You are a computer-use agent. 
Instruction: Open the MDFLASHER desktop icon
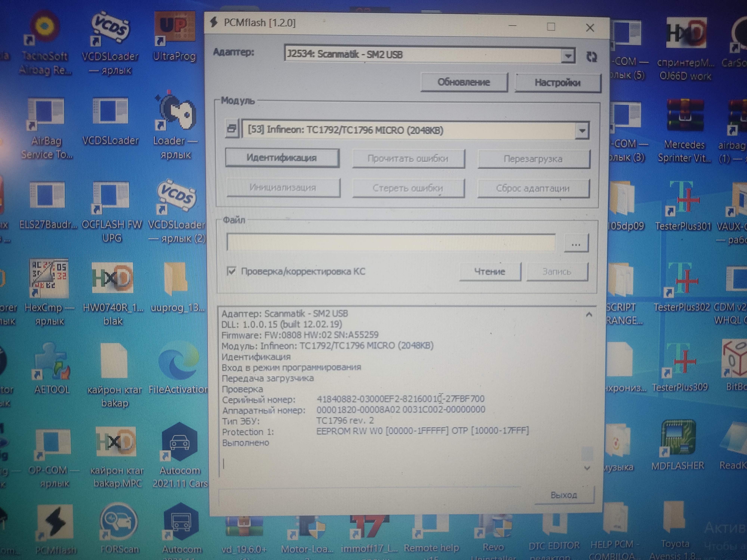point(678,438)
